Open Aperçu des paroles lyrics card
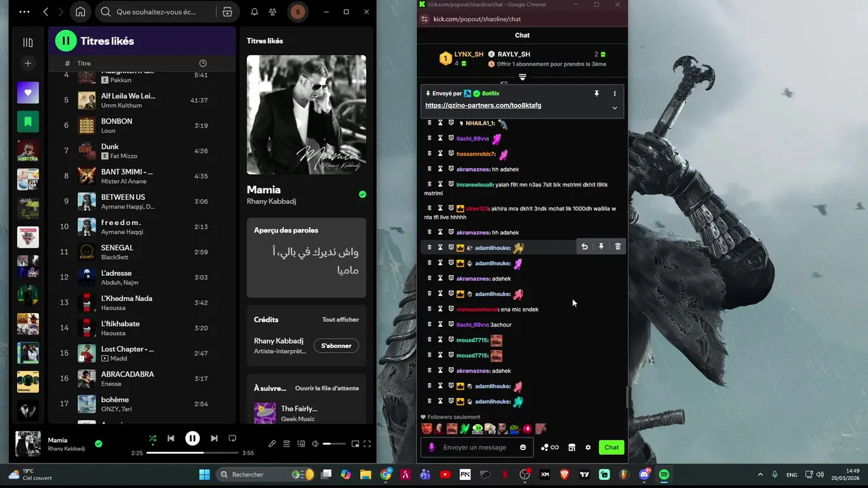868x488 pixels. [x=307, y=258]
